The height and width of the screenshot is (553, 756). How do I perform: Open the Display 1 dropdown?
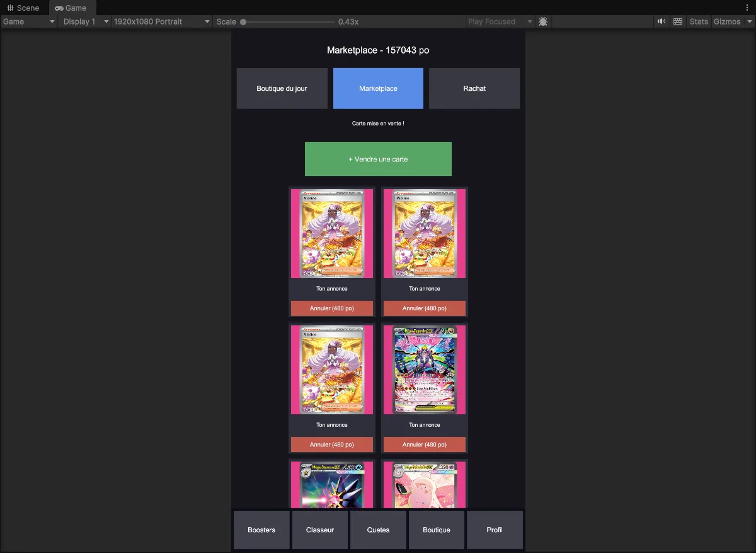(86, 21)
